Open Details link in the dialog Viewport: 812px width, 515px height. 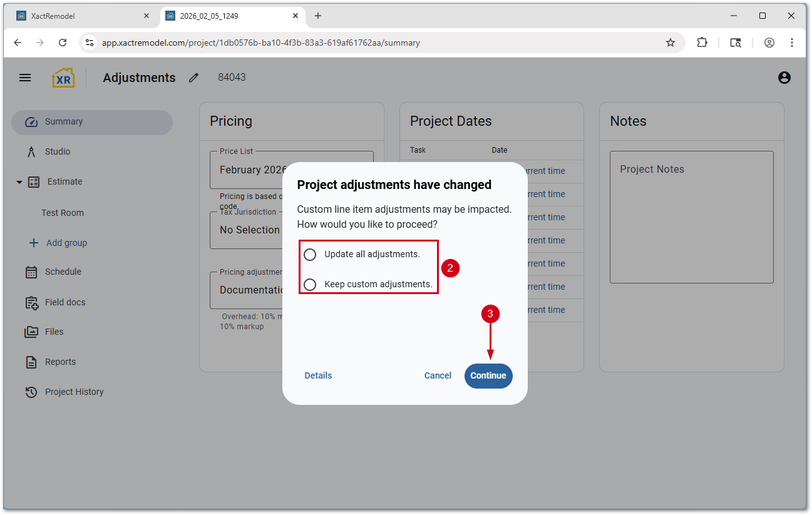[x=318, y=375]
